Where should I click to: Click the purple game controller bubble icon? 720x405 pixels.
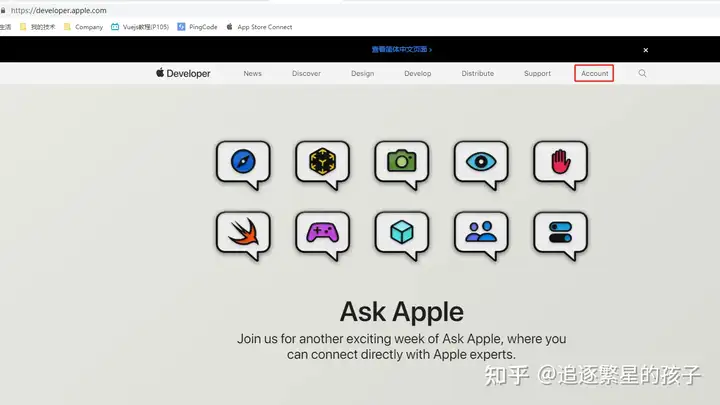click(x=323, y=235)
